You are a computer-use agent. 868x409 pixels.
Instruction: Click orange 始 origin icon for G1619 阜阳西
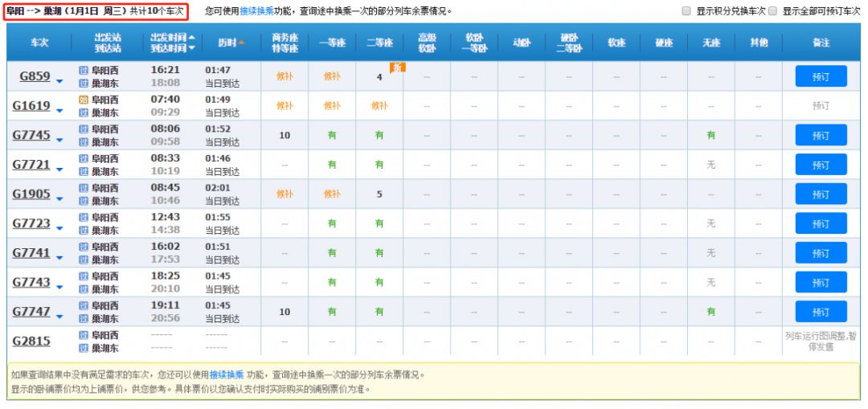point(84,100)
